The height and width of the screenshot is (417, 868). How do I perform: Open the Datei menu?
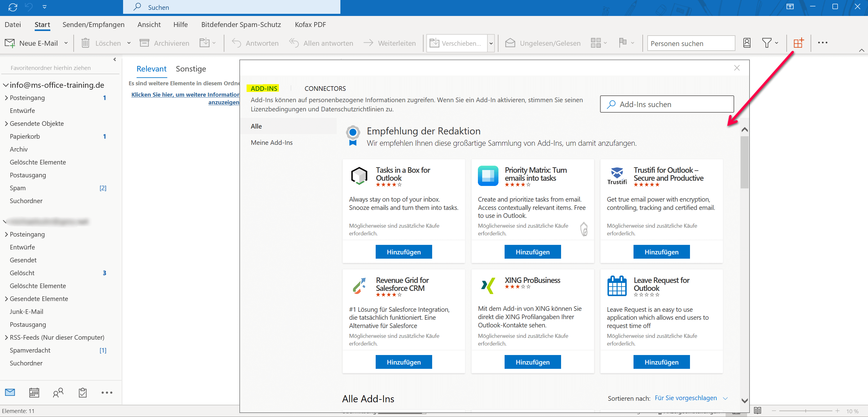pos(13,25)
